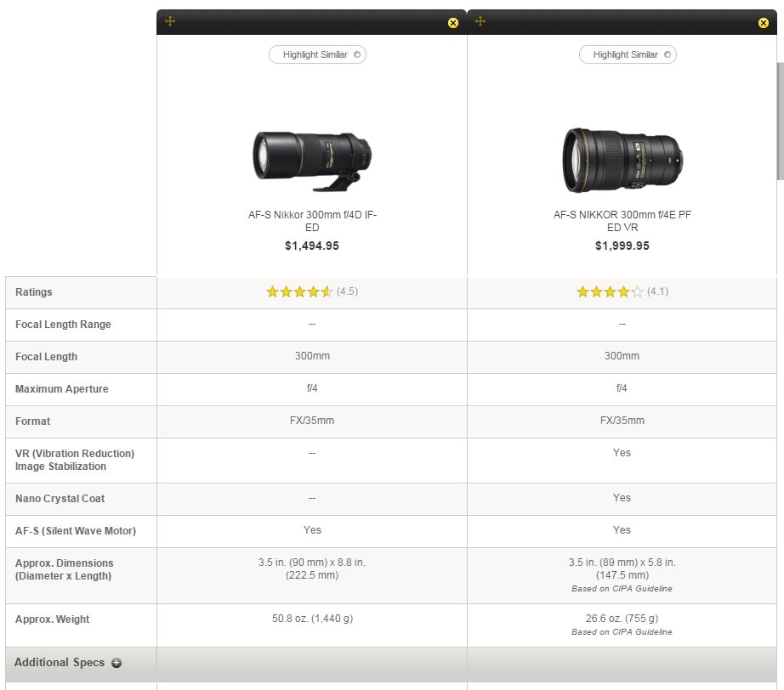Image resolution: width=784 pixels, height=690 pixels.
Task: Toggle Highlight Similar for the f/4E PF lens
Action: click(x=628, y=54)
